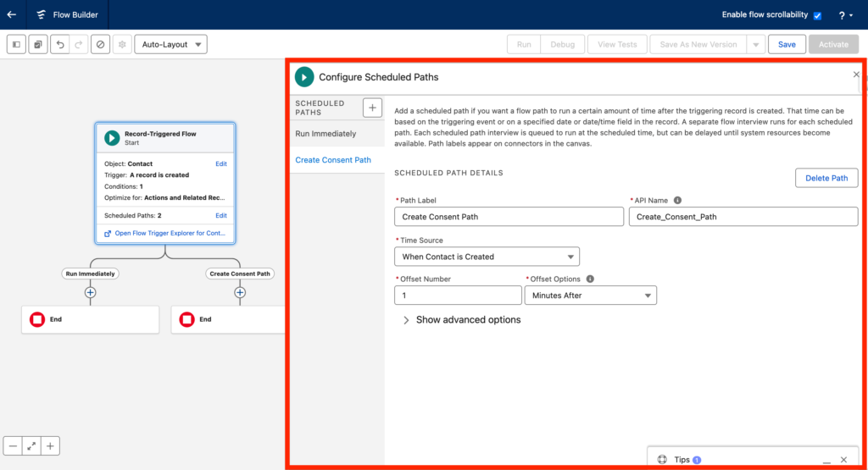Zoom out the canvas
The height and width of the screenshot is (470, 868).
click(x=13, y=445)
